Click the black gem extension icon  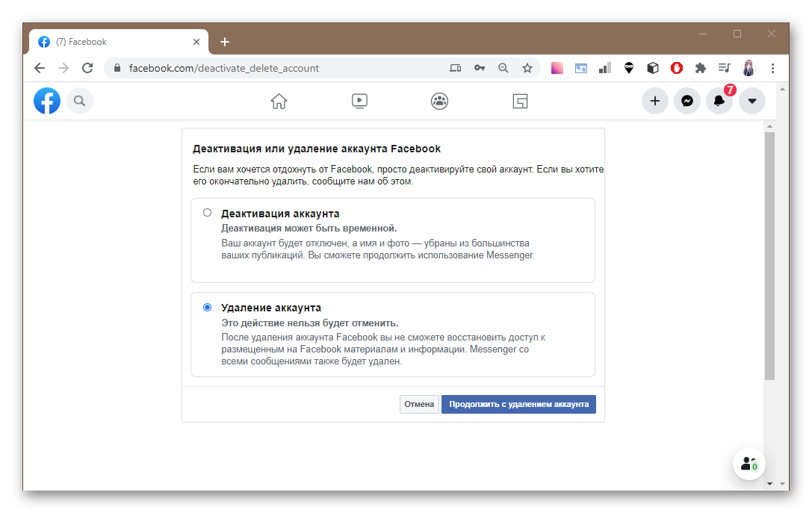(629, 68)
